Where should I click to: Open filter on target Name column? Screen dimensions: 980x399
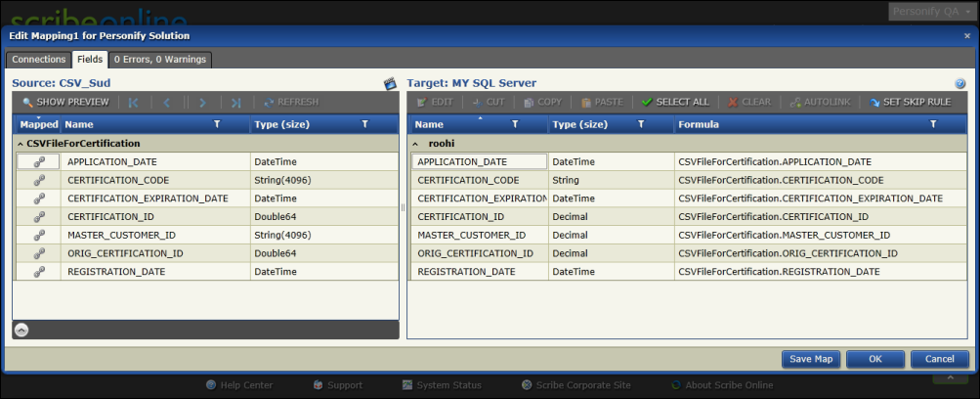click(515, 124)
